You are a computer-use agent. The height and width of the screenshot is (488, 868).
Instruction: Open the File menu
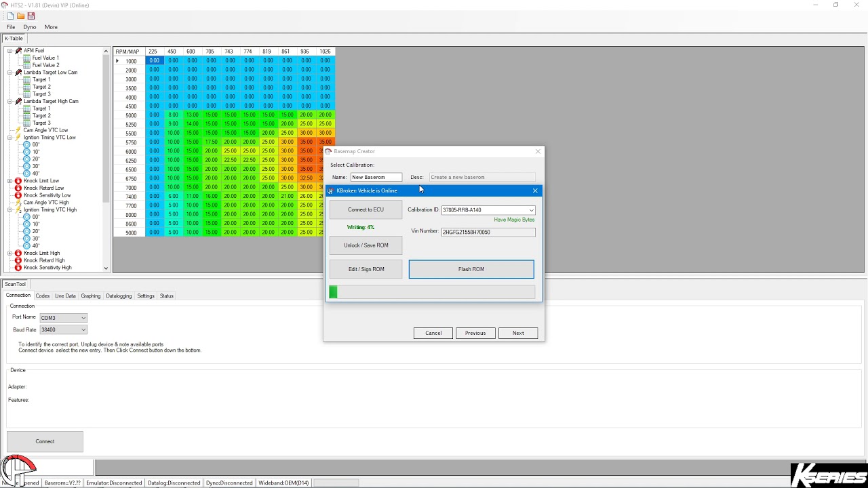point(11,27)
